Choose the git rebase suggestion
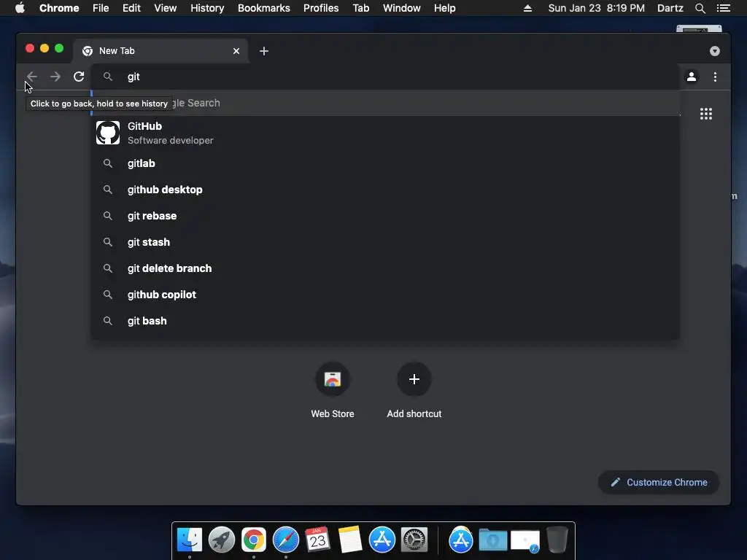 385,216
